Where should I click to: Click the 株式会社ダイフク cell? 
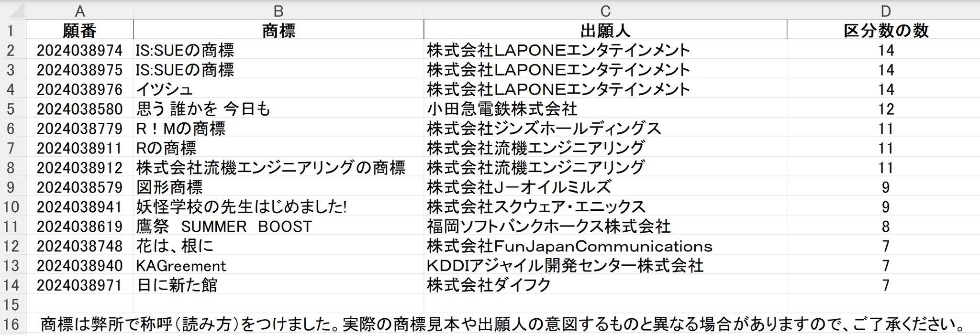coord(605,285)
